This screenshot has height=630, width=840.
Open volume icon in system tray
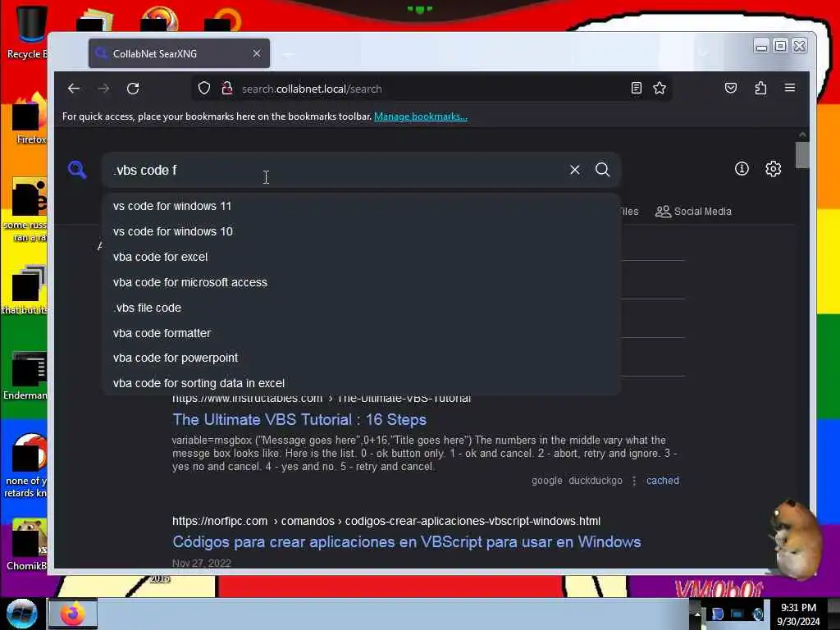click(757, 614)
